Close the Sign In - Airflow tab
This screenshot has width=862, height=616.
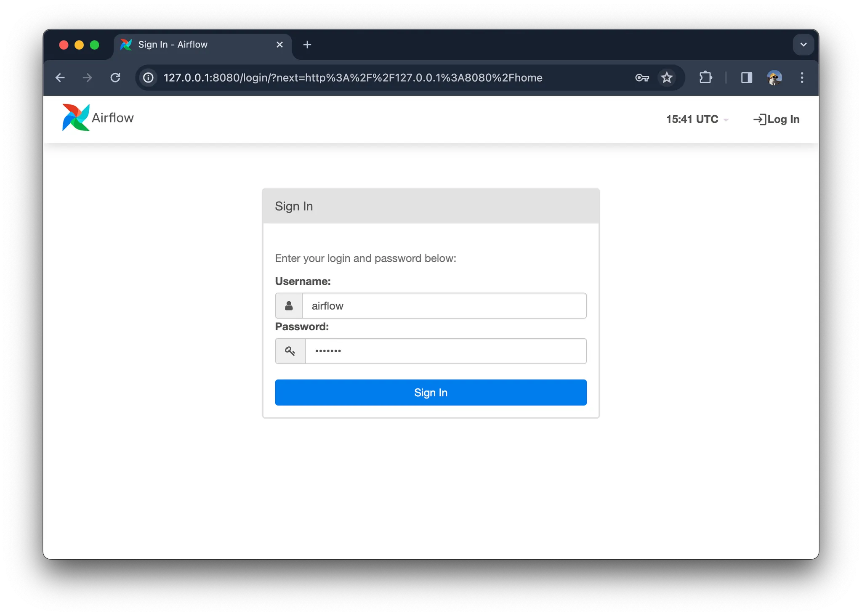click(279, 45)
